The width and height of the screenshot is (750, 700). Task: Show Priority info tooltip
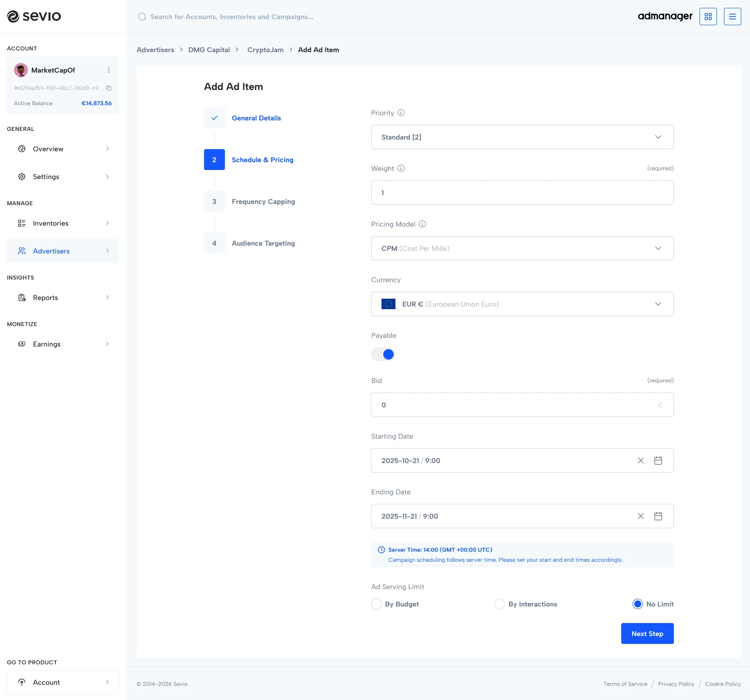click(x=401, y=113)
